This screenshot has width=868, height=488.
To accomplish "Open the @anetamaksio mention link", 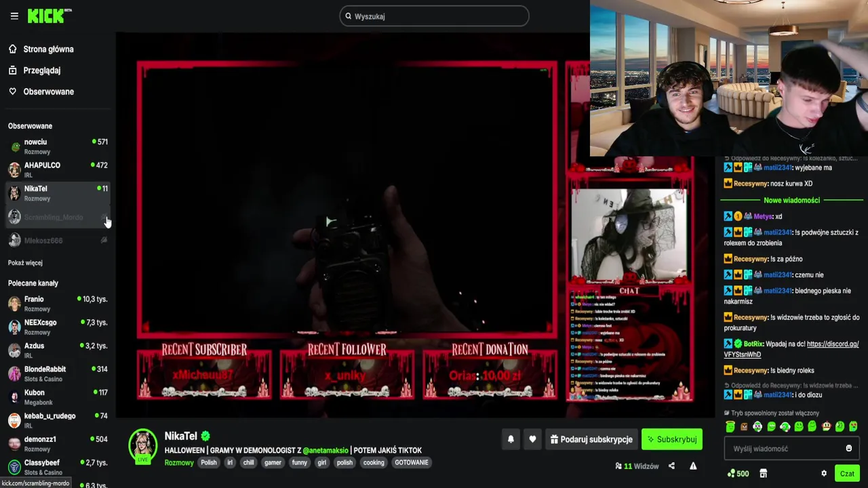I will tap(325, 450).
